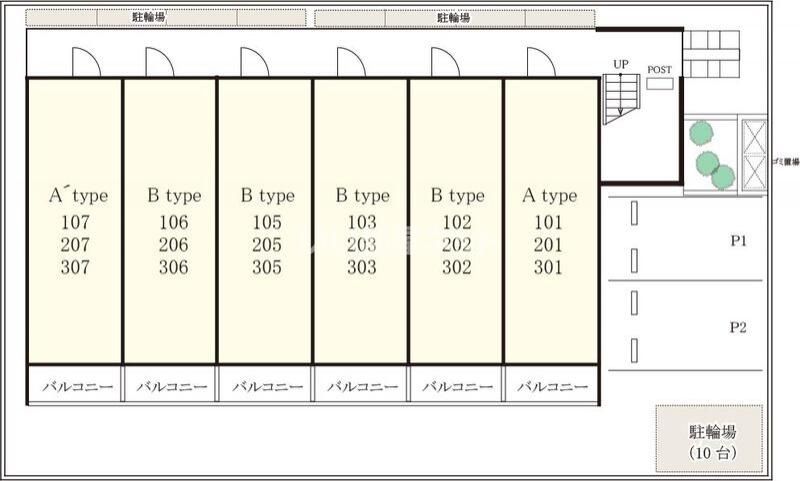Select 'B type' label above 102
Image resolution: width=800 pixels, height=481 pixels.
point(457,195)
